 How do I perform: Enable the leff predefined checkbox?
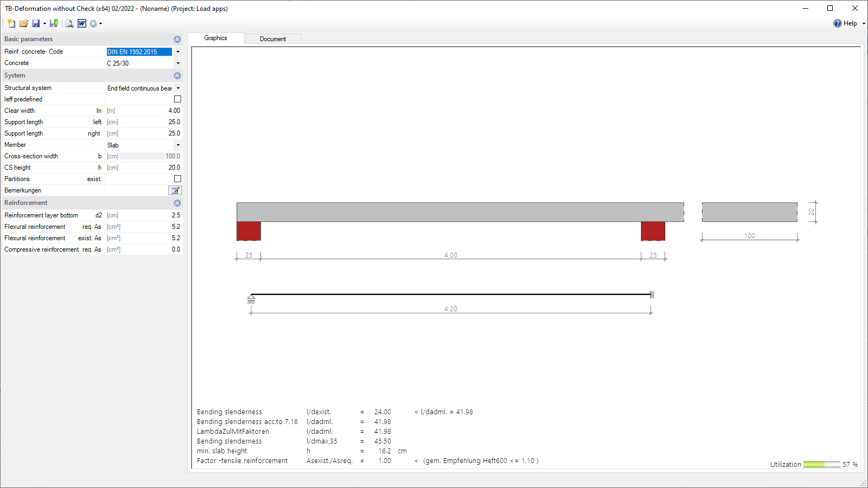177,99
